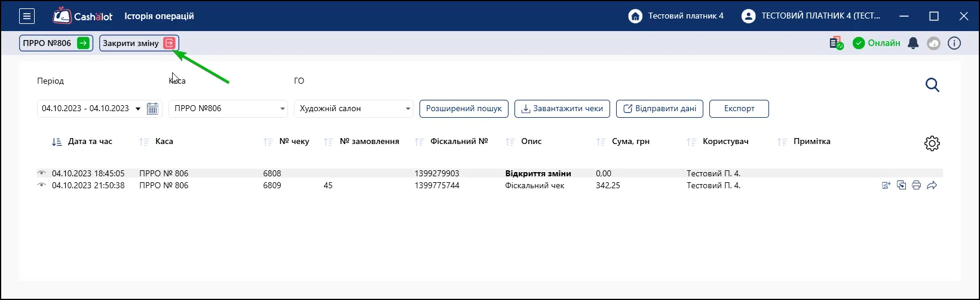Select Тестовий платник 4 organization

tap(686, 16)
